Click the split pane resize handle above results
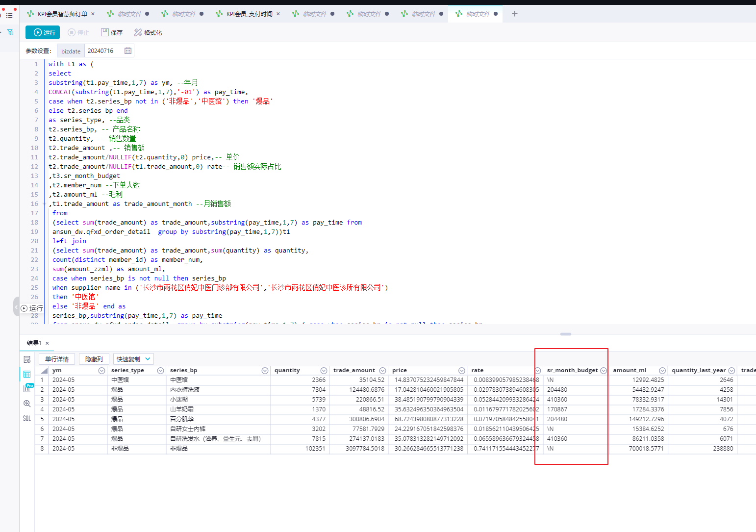The width and height of the screenshot is (756, 532). 566,334
